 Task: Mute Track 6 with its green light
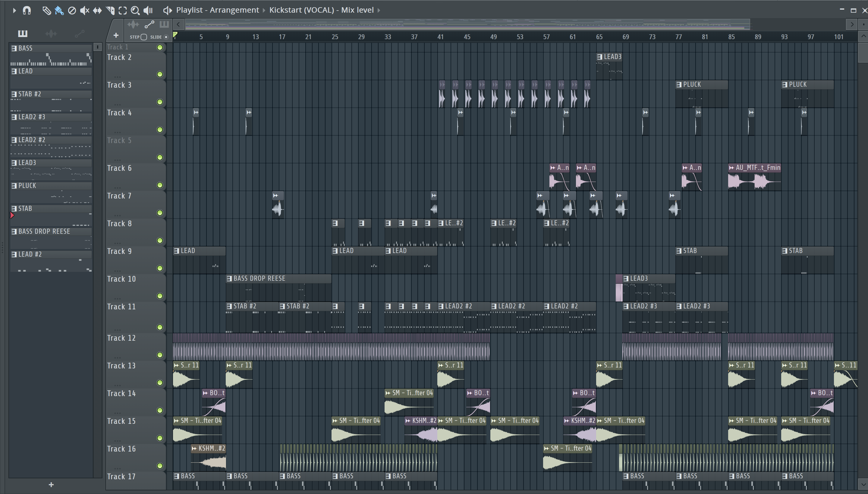pos(160,185)
